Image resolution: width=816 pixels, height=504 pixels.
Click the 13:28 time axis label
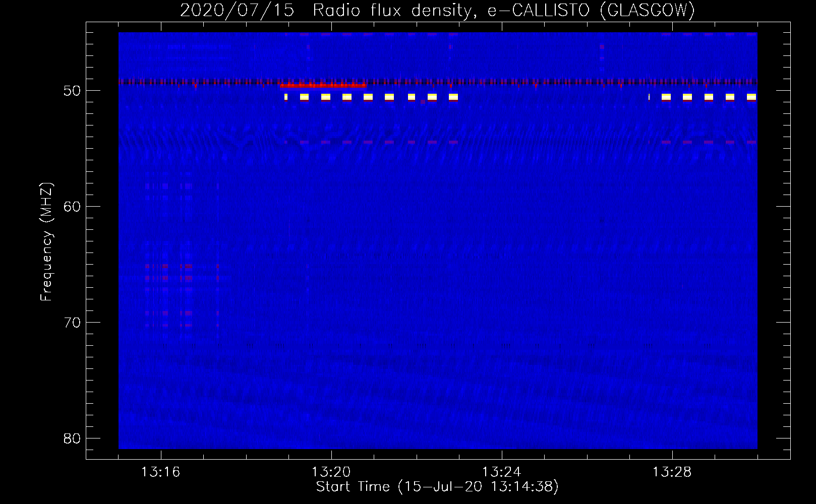(672, 472)
